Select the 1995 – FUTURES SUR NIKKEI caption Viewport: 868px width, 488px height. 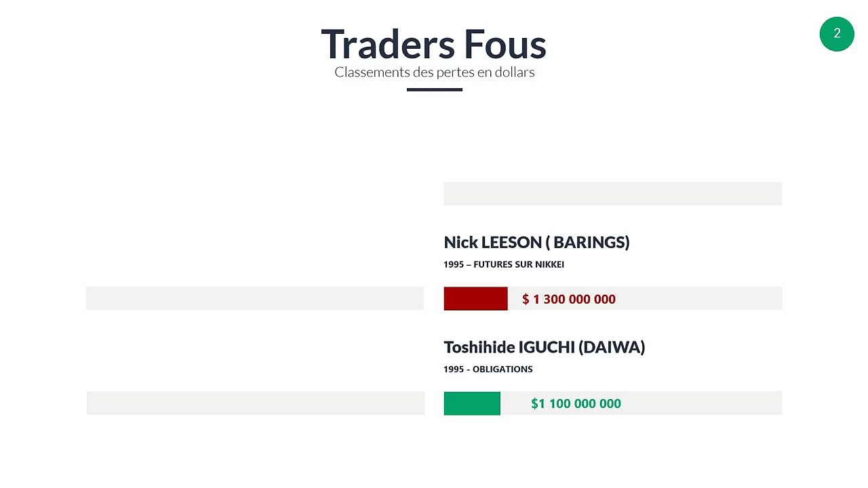coord(504,264)
